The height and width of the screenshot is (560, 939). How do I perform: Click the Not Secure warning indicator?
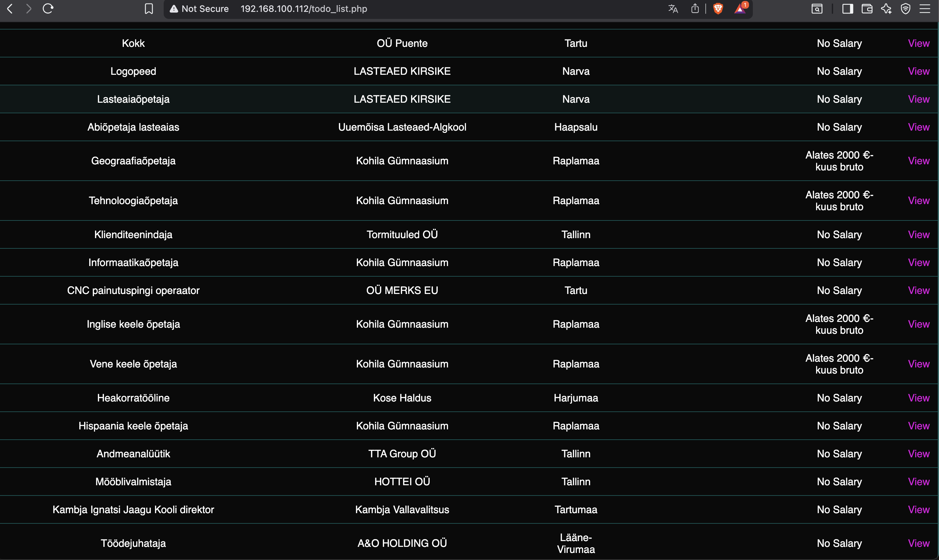pyautogui.click(x=199, y=9)
